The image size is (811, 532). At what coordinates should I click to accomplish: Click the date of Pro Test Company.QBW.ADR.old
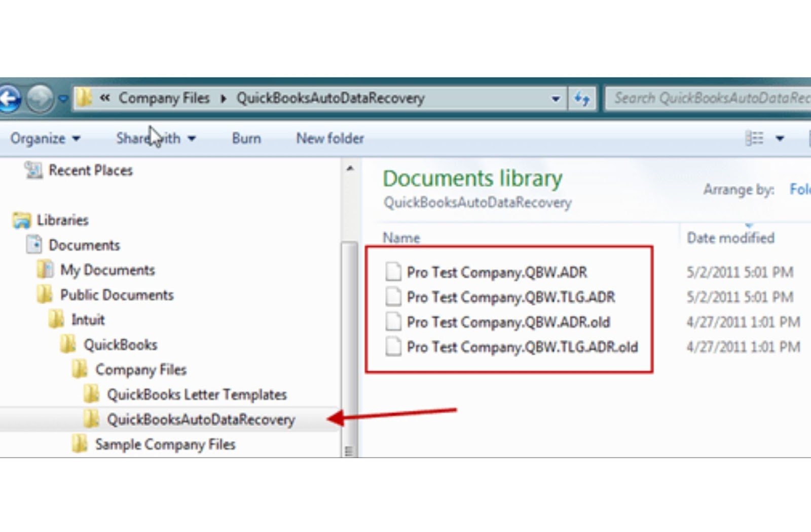[744, 322]
